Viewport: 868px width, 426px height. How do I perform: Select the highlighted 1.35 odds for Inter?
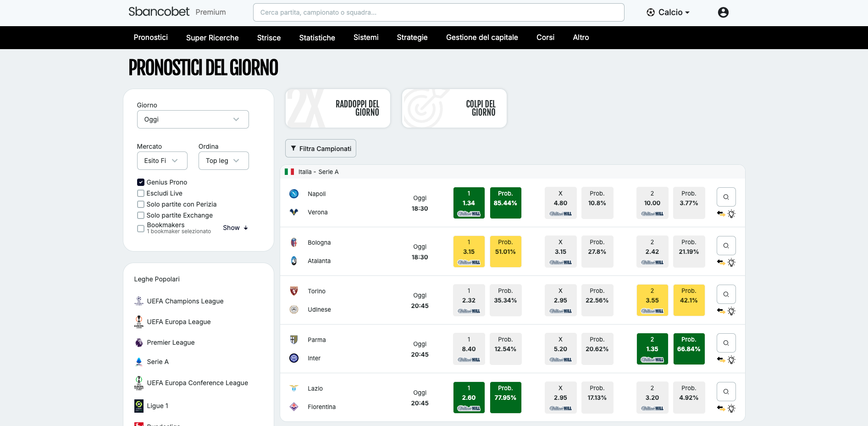[x=652, y=349]
